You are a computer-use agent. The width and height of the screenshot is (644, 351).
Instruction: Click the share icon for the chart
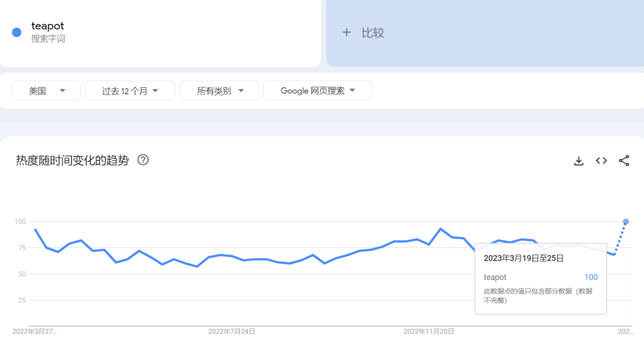(624, 161)
